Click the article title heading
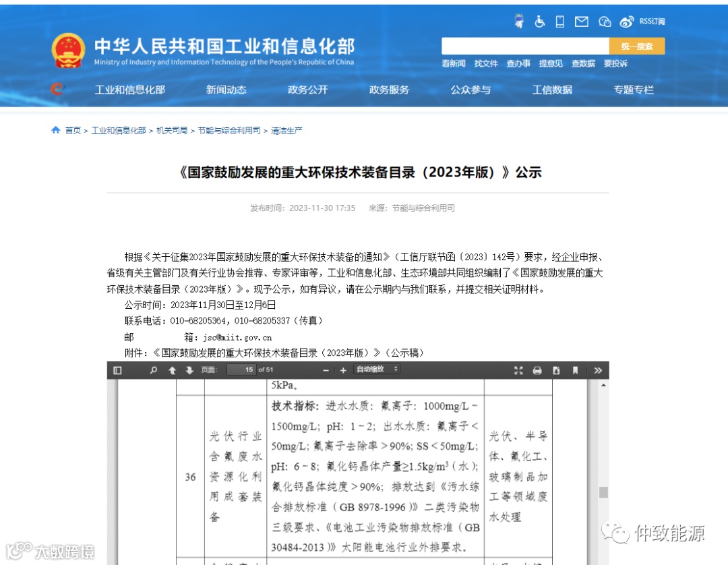Image resolution: width=728 pixels, height=565 pixels. [360, 173]
